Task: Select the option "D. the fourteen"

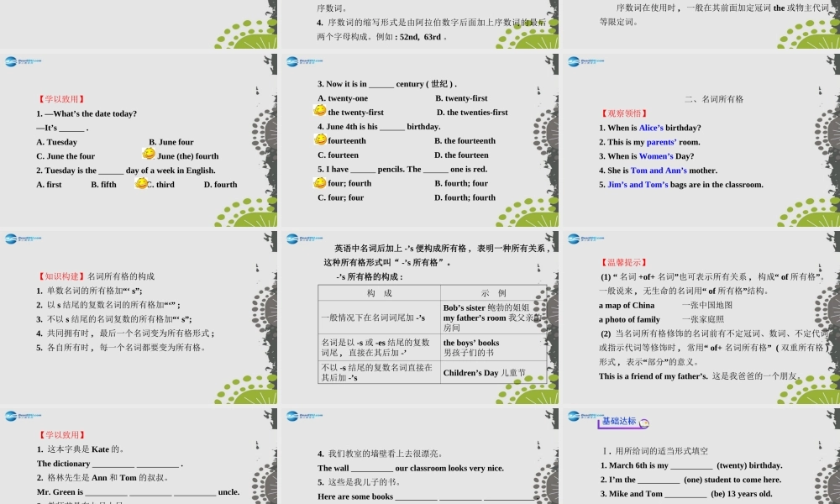Action: (x=461, y=155)
